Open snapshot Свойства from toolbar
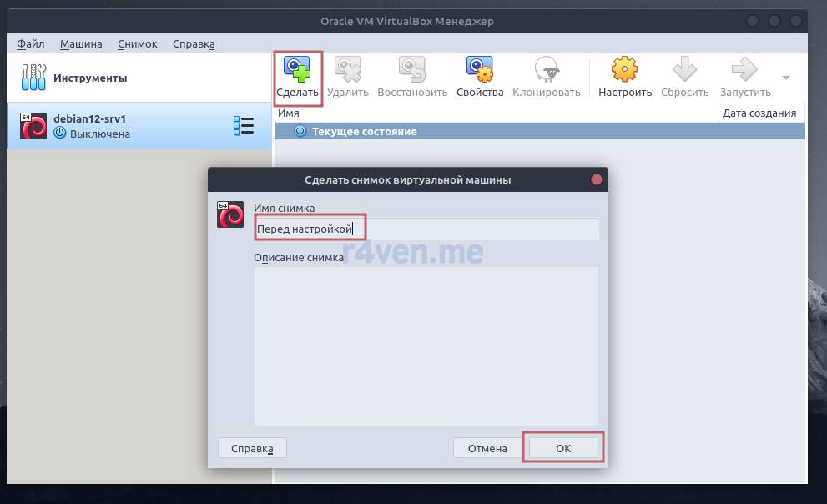Screen dimensions: 827x504 480,70
